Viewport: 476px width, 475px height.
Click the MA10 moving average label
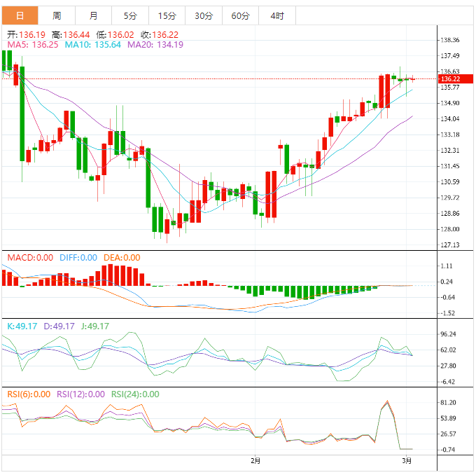pos(93,45)
